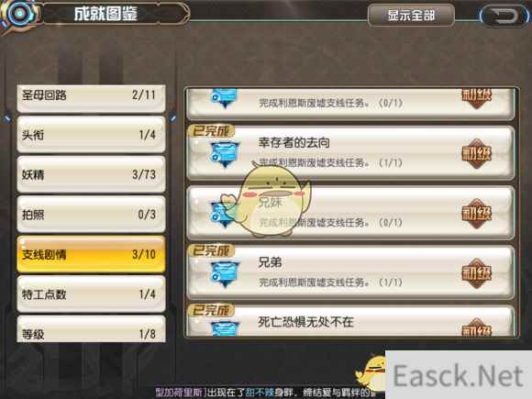Screen dimensions: 532x399
Task: Click the 显示全部 filter button
Action: (411, 16)
